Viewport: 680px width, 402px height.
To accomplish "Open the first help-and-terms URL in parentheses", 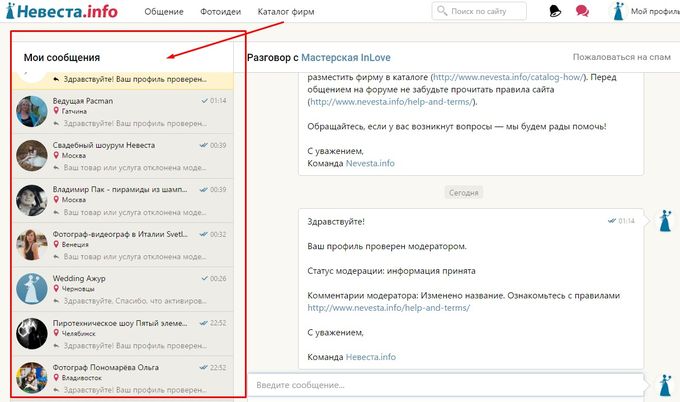I will coord(392,102).
